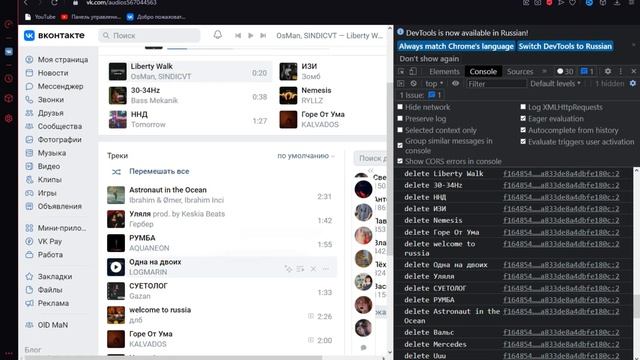The width and height of the screenshot is (640, 360).
Task: Expand more DevTools tabs chevron
Action: click(x=544, y=71)
